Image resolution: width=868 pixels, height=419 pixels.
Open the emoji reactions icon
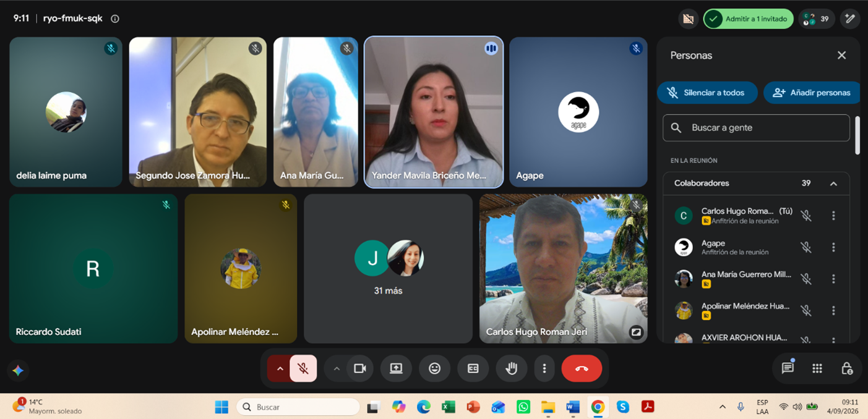click(434, 368)
